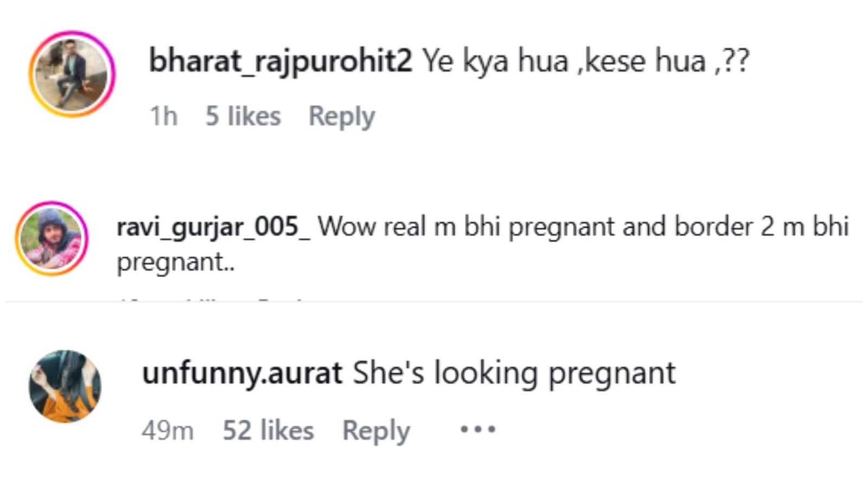View the 5 likes on bharat's comment

coord(243,116)
